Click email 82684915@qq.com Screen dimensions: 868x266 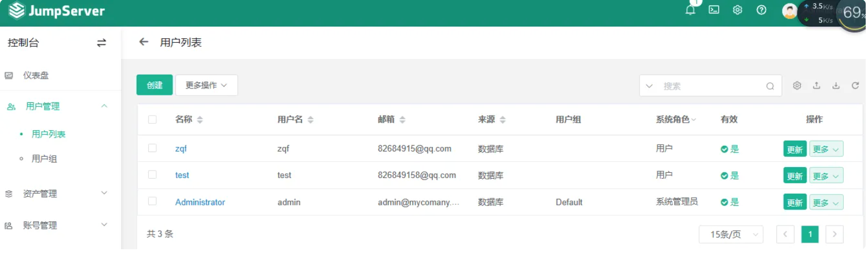[x=414, y=149]
